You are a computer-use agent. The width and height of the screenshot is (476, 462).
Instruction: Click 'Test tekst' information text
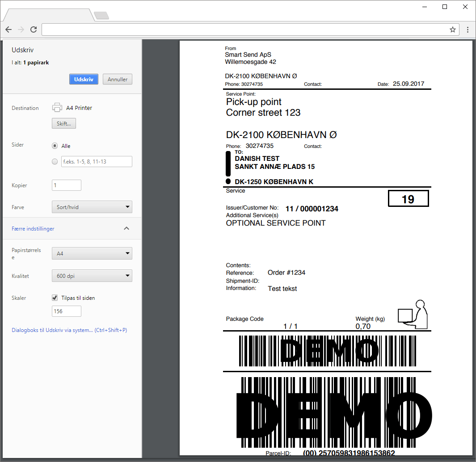click(282, 289)
